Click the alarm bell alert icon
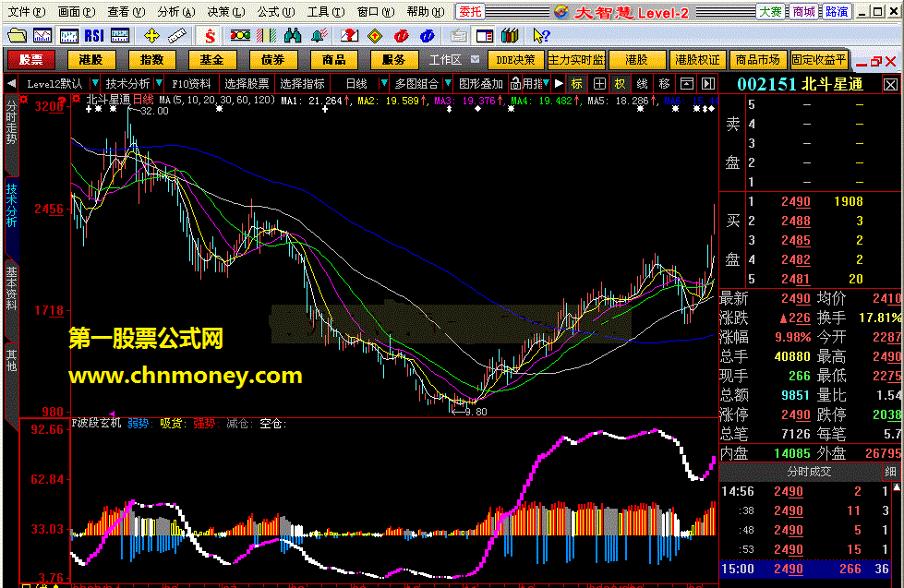This screenshot has width=904, height=588. point(319,36)
